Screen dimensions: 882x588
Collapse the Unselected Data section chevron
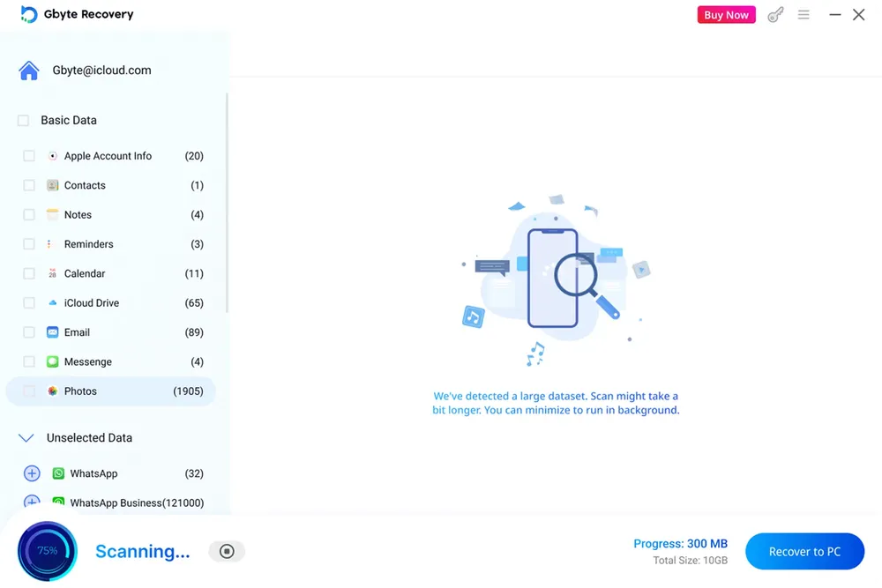[26, 438]
